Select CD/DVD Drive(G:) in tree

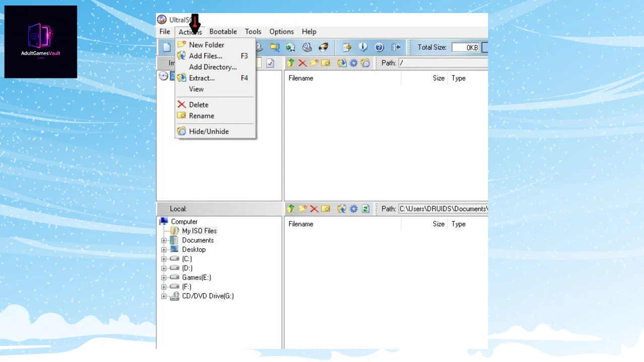[x=208, y=296]
